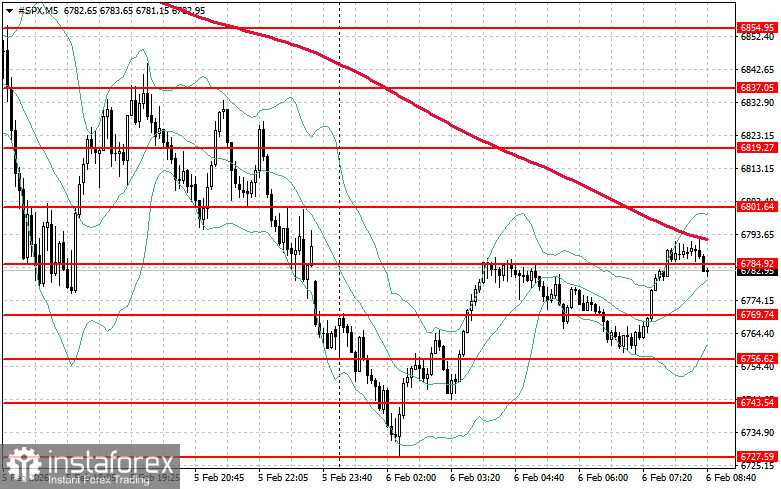781x489 pixels.
Task: Click the 6 Feb 03:20 time label
Action: click(x=475, y=478)
